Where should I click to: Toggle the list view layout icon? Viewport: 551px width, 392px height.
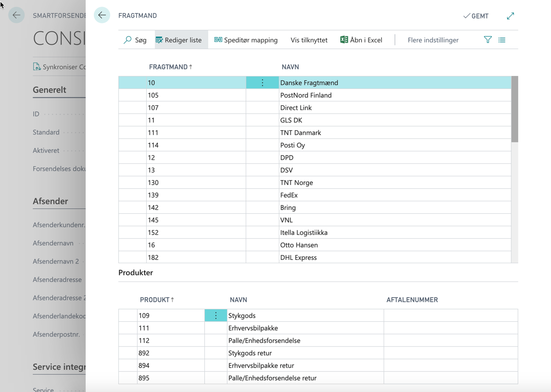pyautogui.click(x=502, y=40)
